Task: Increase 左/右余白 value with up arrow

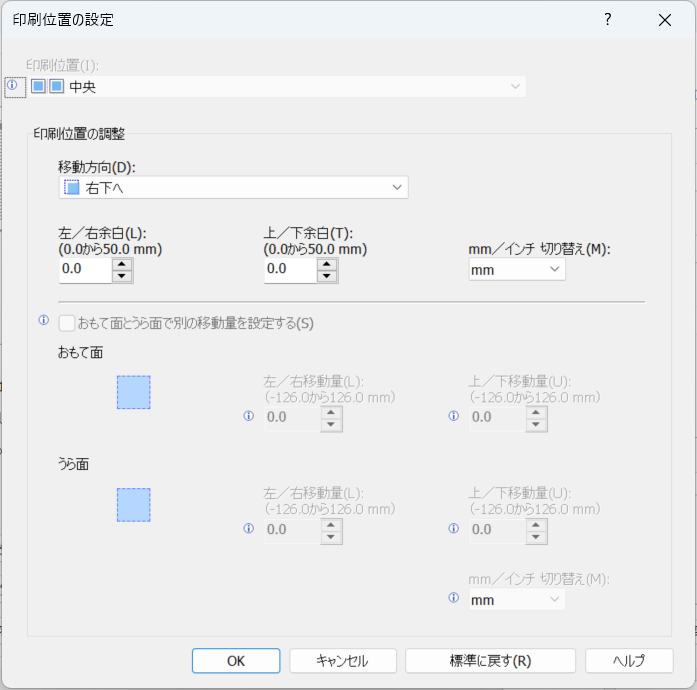Action: (x=122, y=264)
